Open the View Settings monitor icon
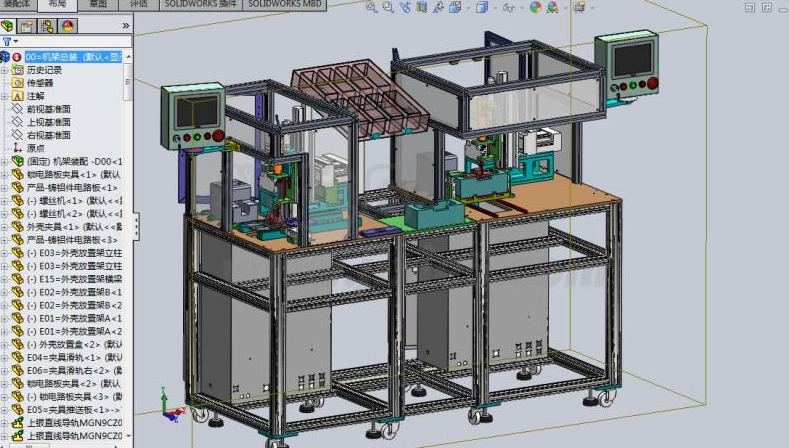Screen dimensions: 789x448 pyautogui.click(x=579, y=7)
